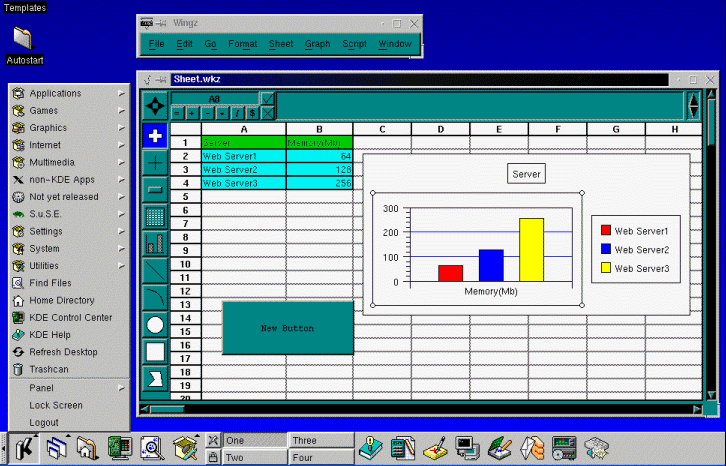Image resolution: width=726 pixels, height=466 pixels.
Task: Switch to virtual desktop Four
Action: pyautogui.click(x=322, y=457)
